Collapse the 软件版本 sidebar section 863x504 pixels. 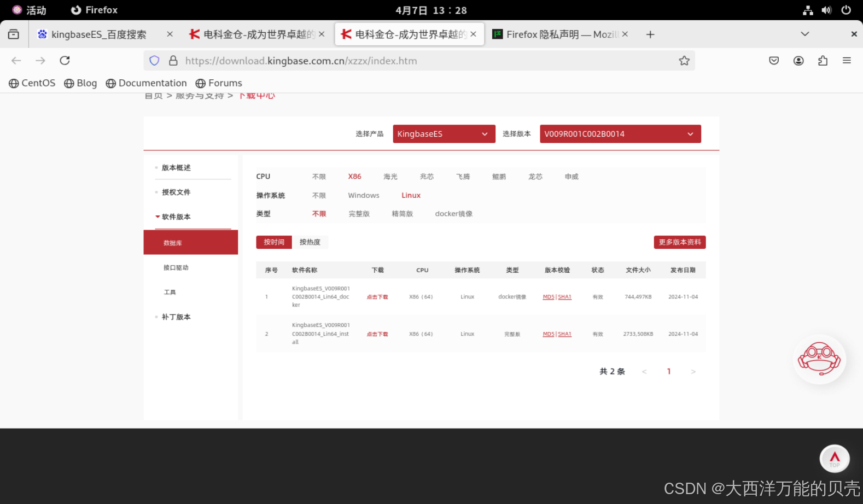click(176, 217)
